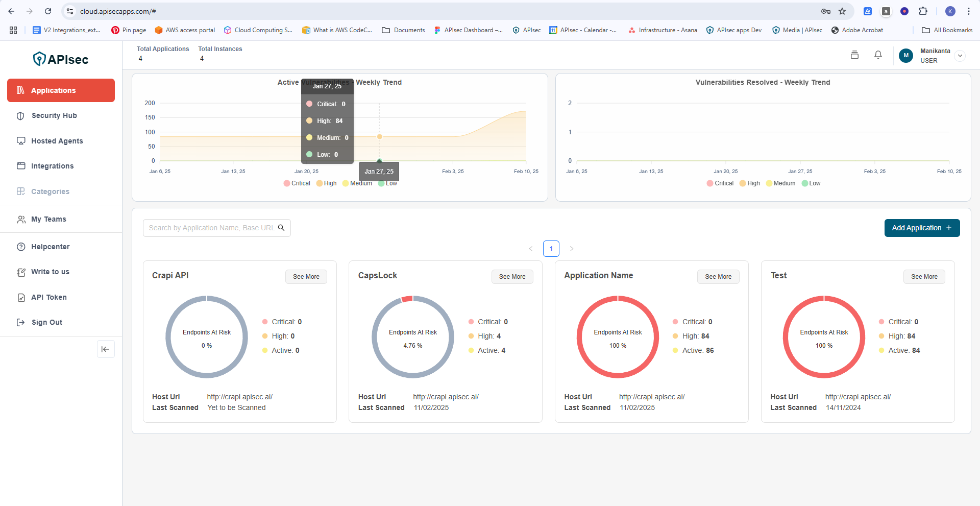Expand the Manikanta user profile dropdown
This screenshot has width=980, height=506.
coord(960,56)
